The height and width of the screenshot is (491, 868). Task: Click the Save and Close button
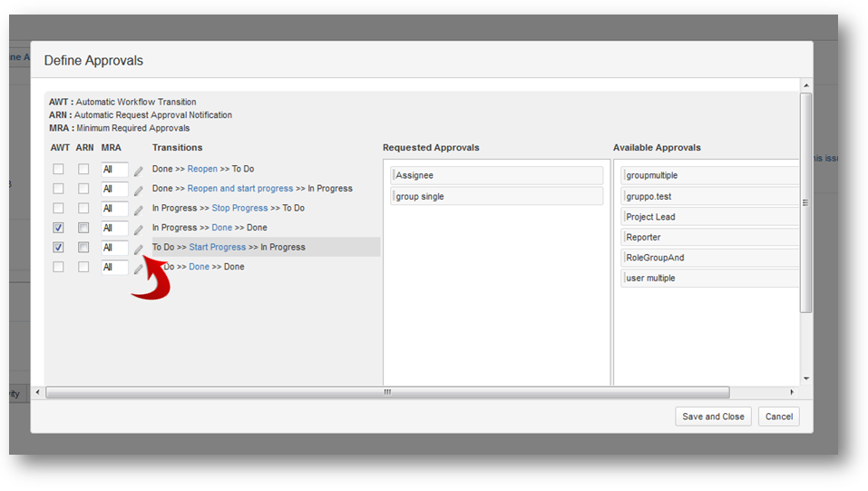[713, 417]
